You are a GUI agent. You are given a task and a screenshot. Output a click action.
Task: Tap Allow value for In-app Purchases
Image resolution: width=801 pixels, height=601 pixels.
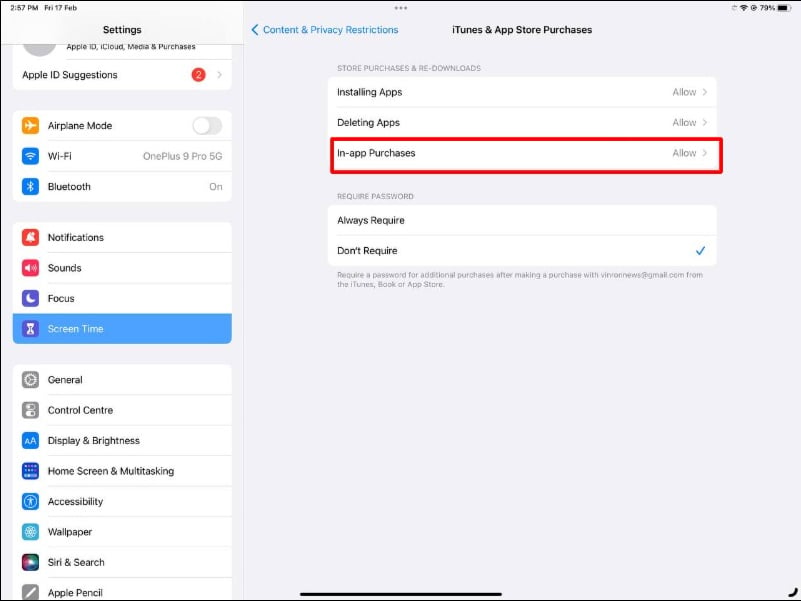coord(684,153)
